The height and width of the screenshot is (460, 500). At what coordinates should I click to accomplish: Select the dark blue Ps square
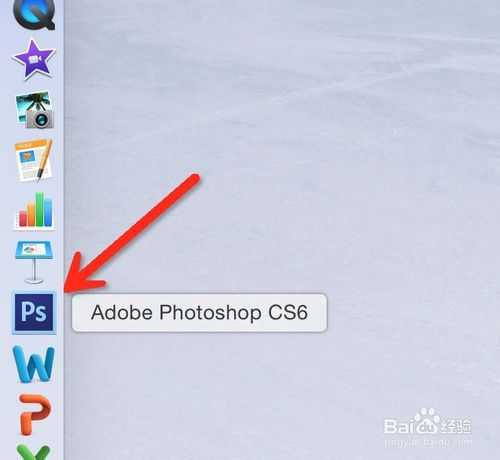[34, 312]
